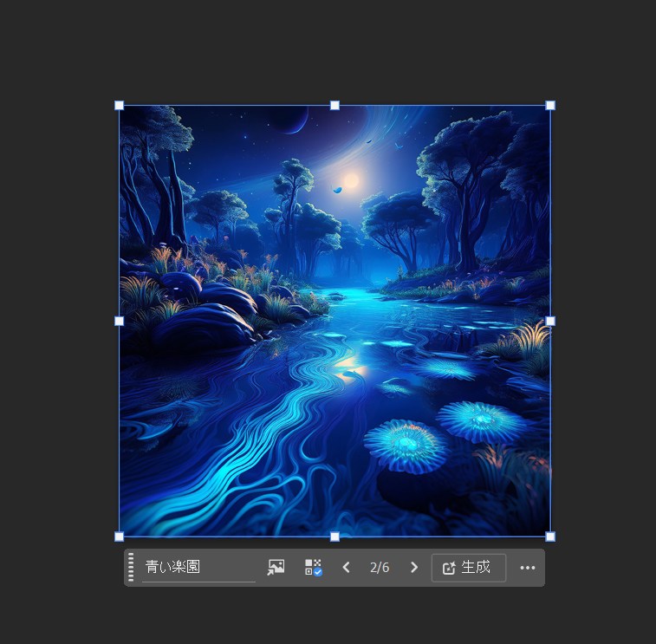Screen dimensions: 656x644
Task: Click the 青い楽園 prompt text field
Action: click(198, 568)
